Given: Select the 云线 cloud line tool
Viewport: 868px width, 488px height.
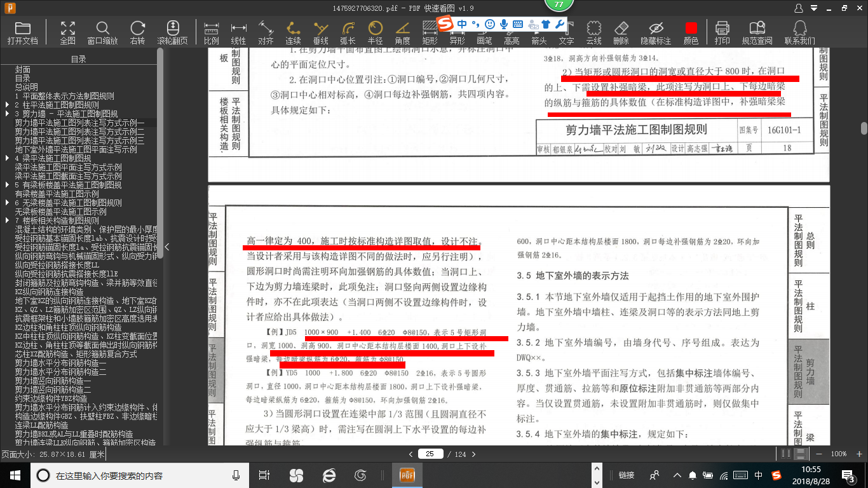Looking at the screenshot, I should click(x=593, y=32).
